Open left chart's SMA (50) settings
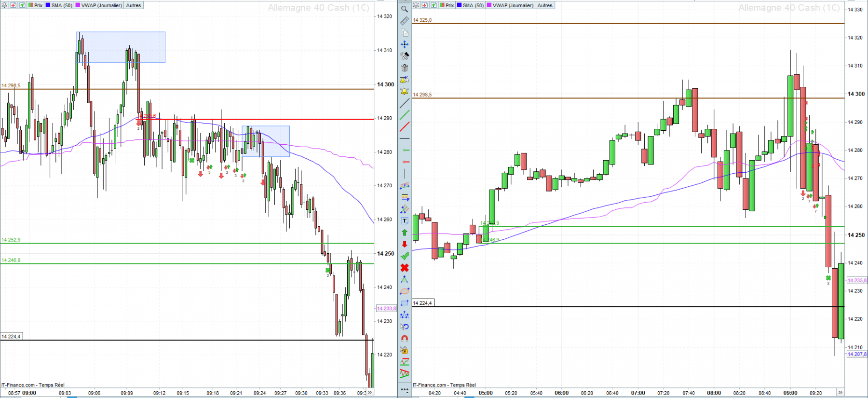The width and height of the screenshot is (868, 398). coord(59,5)
